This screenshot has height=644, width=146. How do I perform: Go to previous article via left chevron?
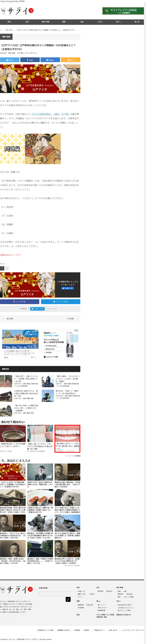(x=3, y=319)
